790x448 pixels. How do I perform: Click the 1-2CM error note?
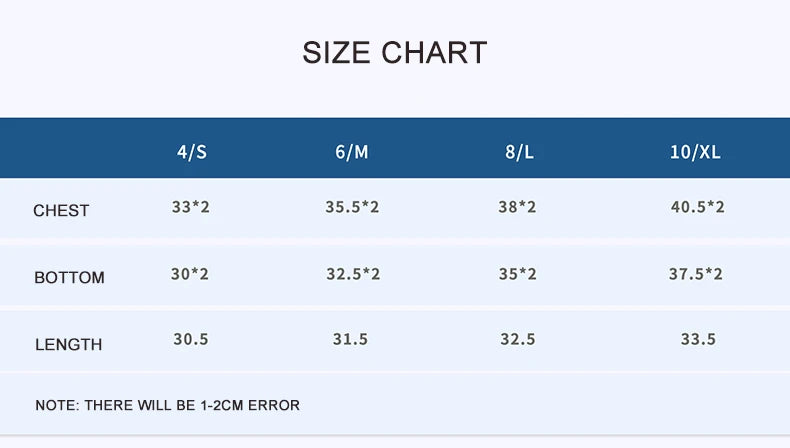(x=167, y=406)
